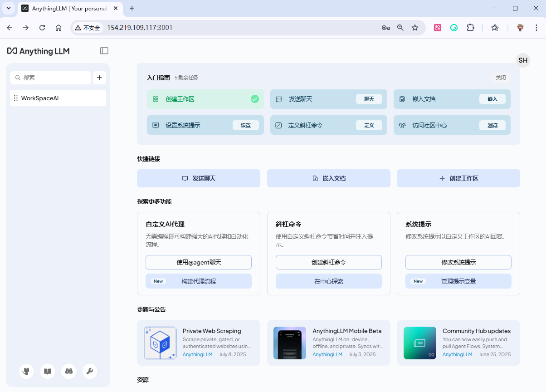Click 管理提示变量 button
The image size is (546, 392).
(458, 281)
